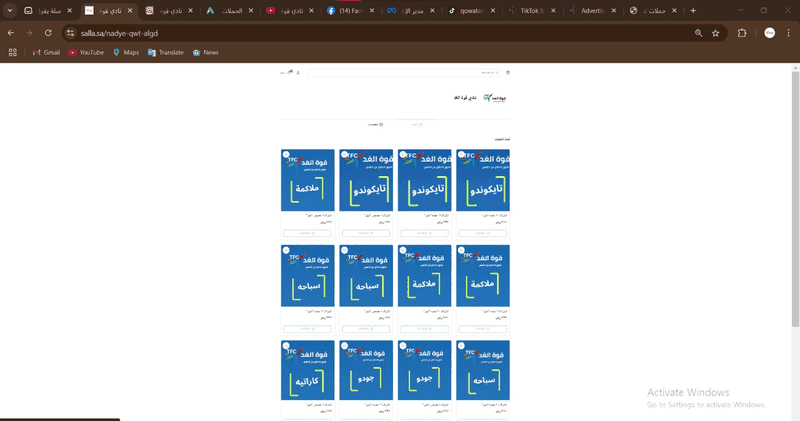
Task: Reload the salla.sa page
Action: pyautogui.click(x=48, y=33)
